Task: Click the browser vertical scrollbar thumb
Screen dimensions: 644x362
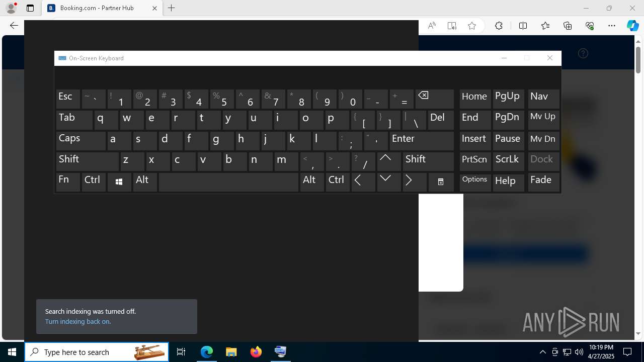Action: (638, 60)
